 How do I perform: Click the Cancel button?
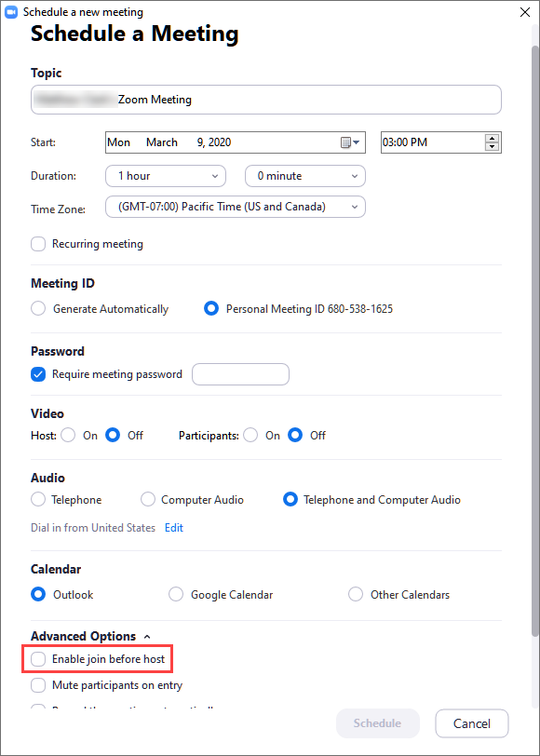click(x=471, y=723)
